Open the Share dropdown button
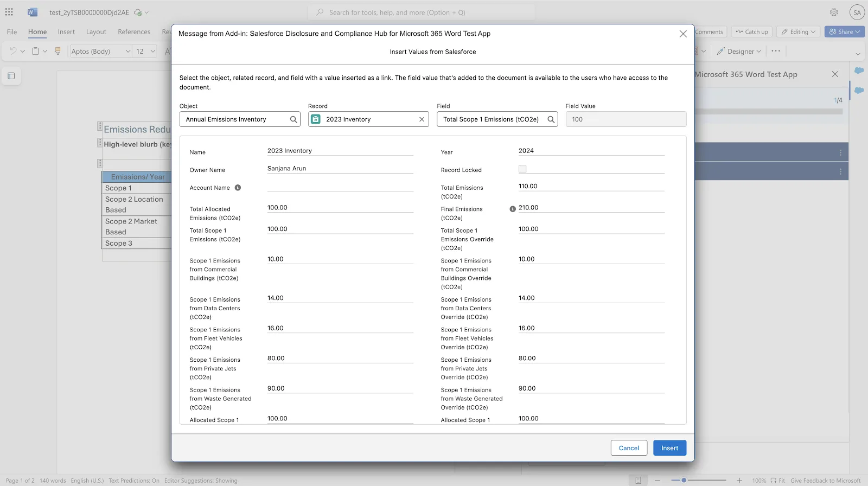Viewport: 868px width, 486px height. click(845, 31)
